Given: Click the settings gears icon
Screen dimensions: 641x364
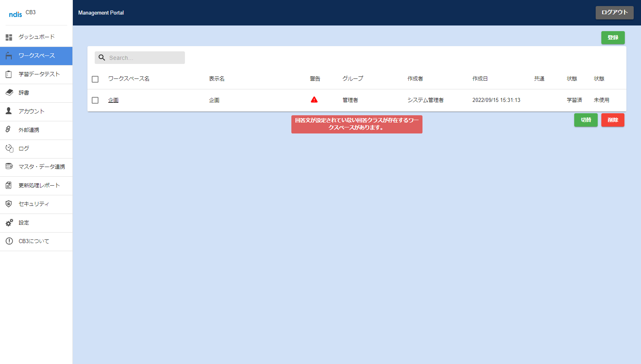Looking at the screenshot, I should pyautogui.click(x=9, y=222).
